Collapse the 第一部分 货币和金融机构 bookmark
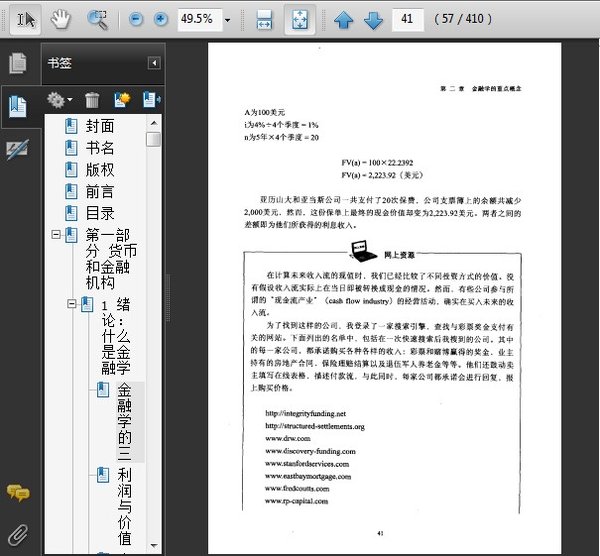Screen dimensions: 600x556 click(x=54, y=236)
